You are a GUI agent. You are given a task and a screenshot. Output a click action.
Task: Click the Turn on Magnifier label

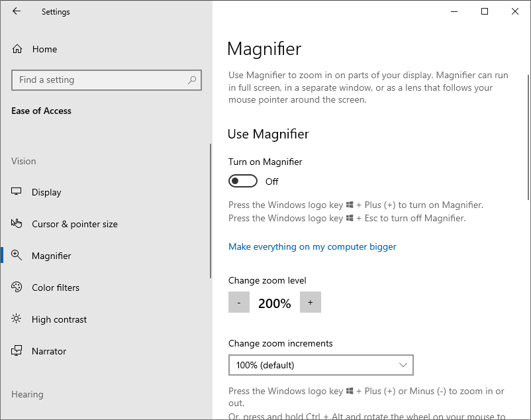[265, 162]
